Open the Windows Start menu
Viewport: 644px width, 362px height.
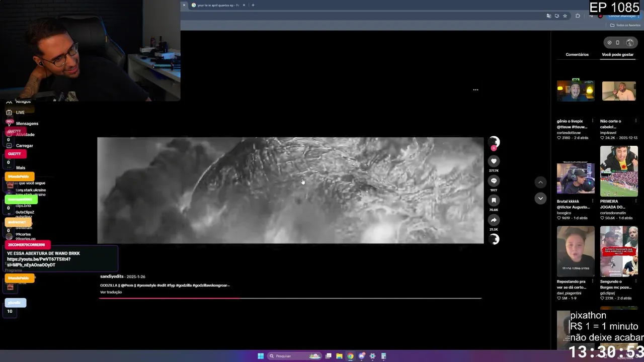(261, 356)
